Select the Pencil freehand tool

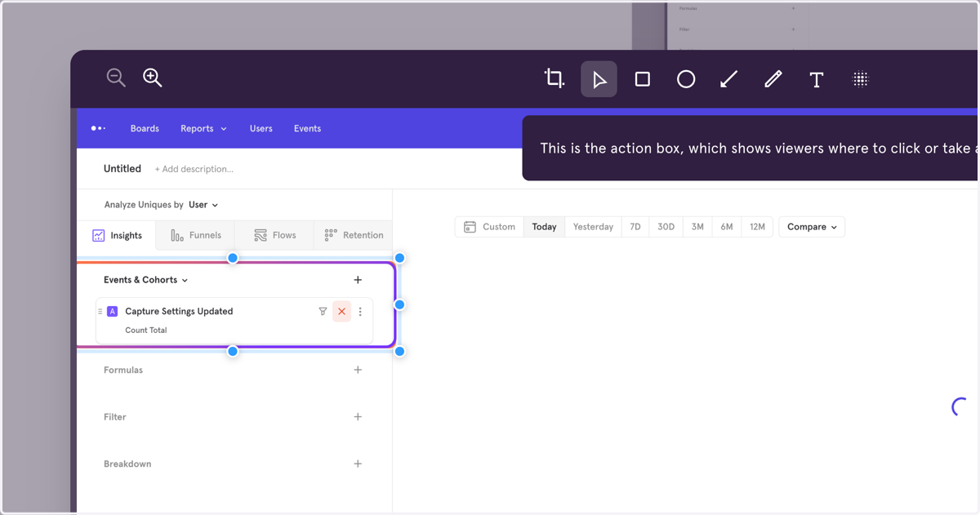tap(773, 79)
